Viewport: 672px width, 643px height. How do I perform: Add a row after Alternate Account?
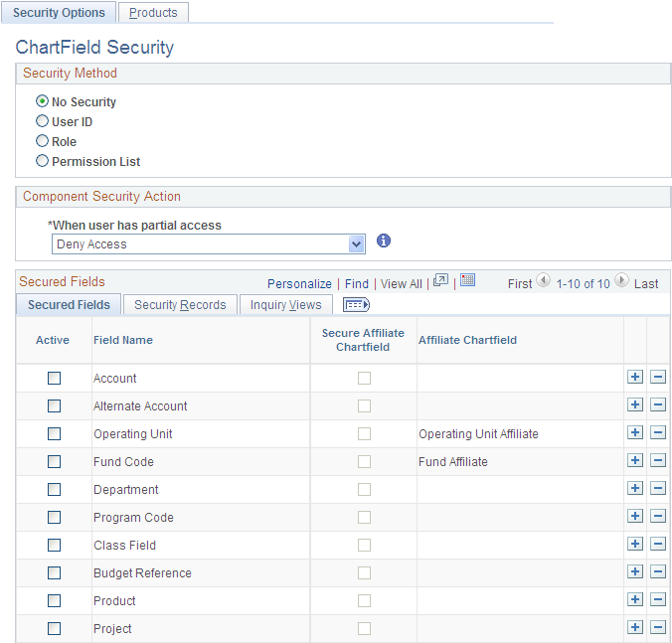tap(634, 404)
